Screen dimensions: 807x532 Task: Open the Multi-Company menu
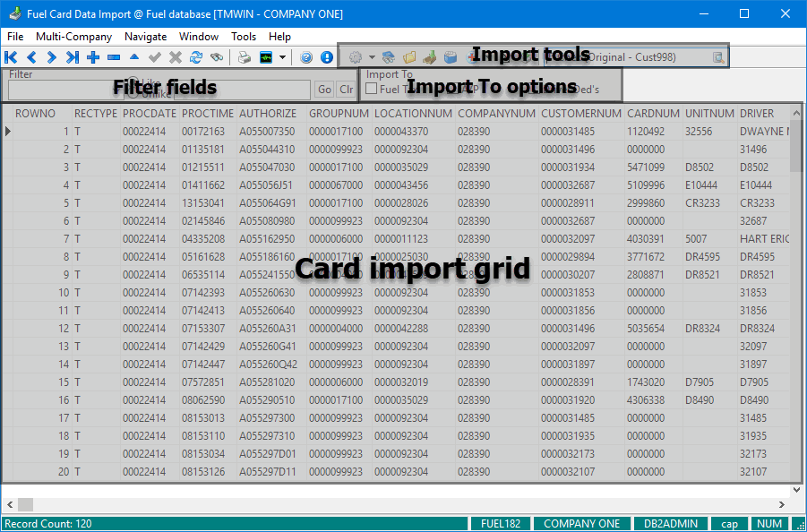point(73,37)
